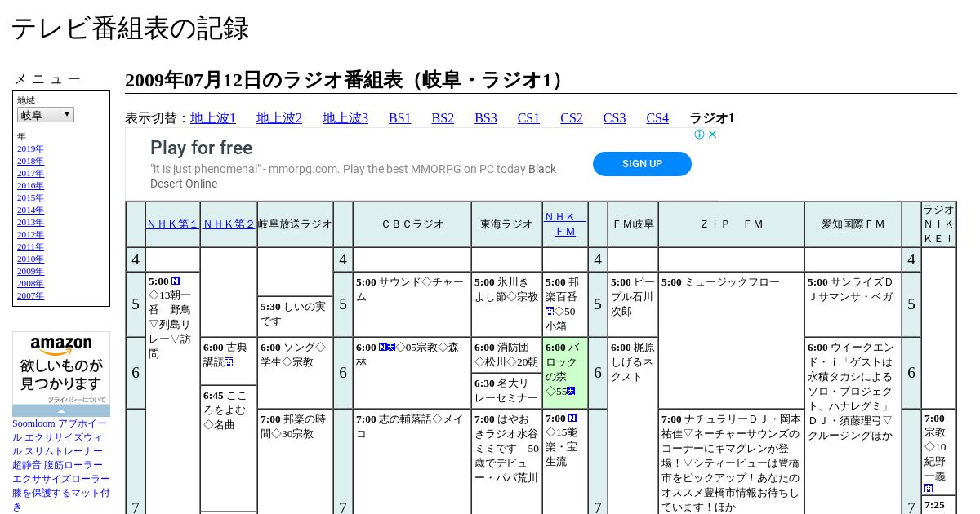The height and width of the screenshot is (514, 980).
Task: Click the N icon in the 7:00 ＮＨＫ ＦＭ entry
Action: pos(572,418)
